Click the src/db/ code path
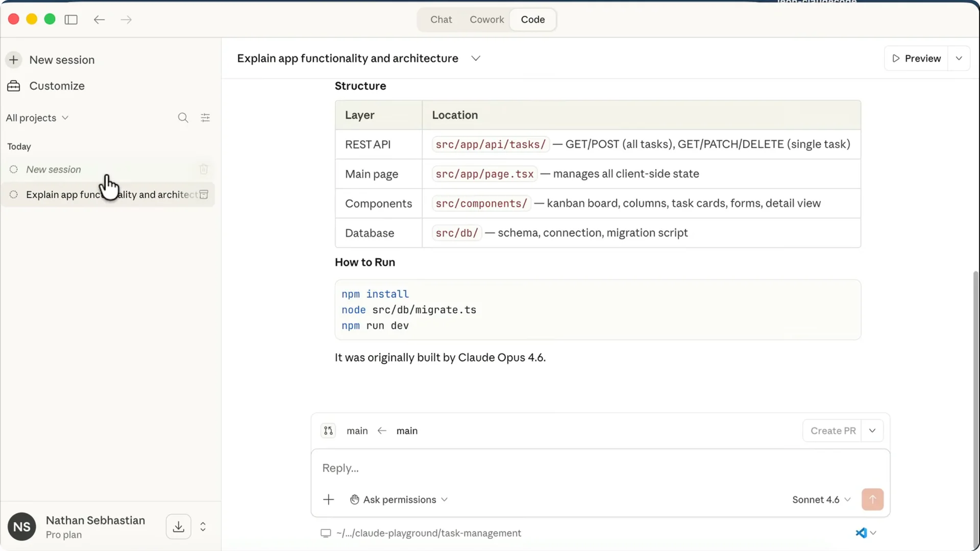 457,233
